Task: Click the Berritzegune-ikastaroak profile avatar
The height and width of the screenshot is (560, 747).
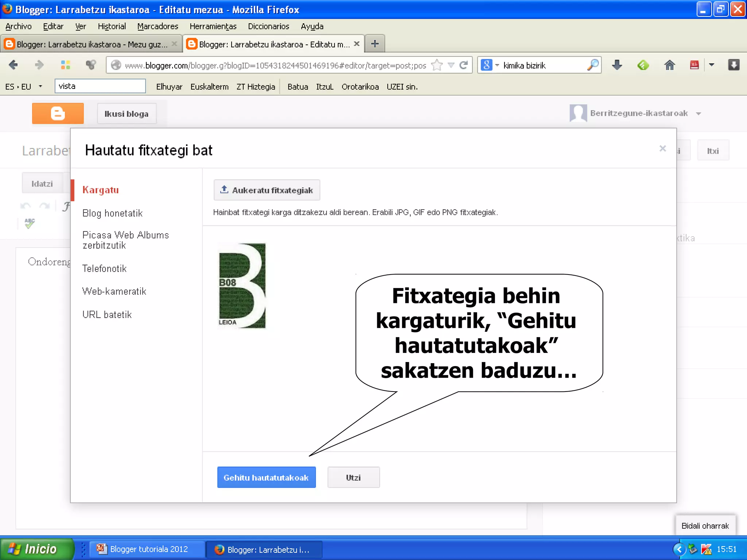Action: click(x=578, y=113)
